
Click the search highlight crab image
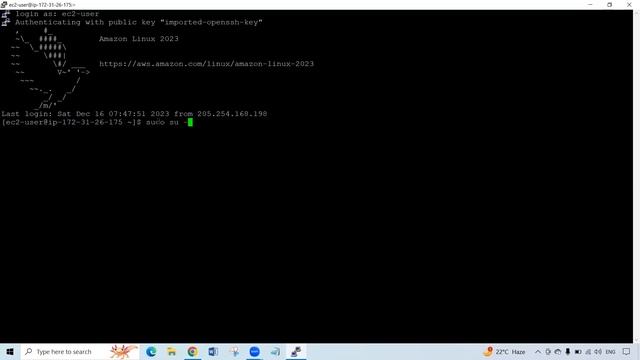124,351
